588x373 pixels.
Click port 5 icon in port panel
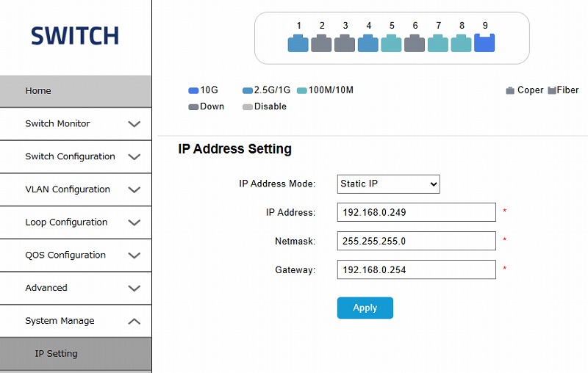click(392, 43)
